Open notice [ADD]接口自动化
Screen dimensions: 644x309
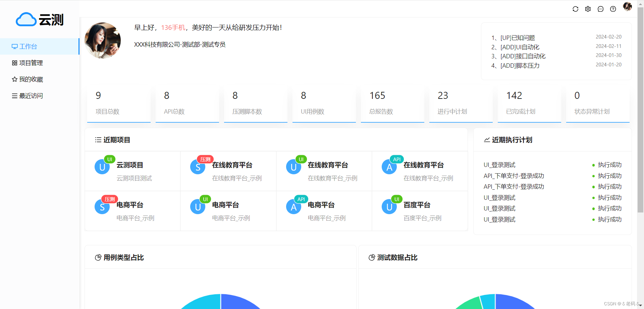(x=523, y=56)
